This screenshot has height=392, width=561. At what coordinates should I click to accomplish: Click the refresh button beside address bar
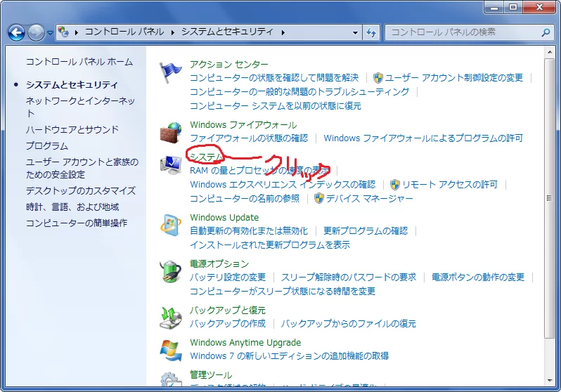(x=371, y=32)
